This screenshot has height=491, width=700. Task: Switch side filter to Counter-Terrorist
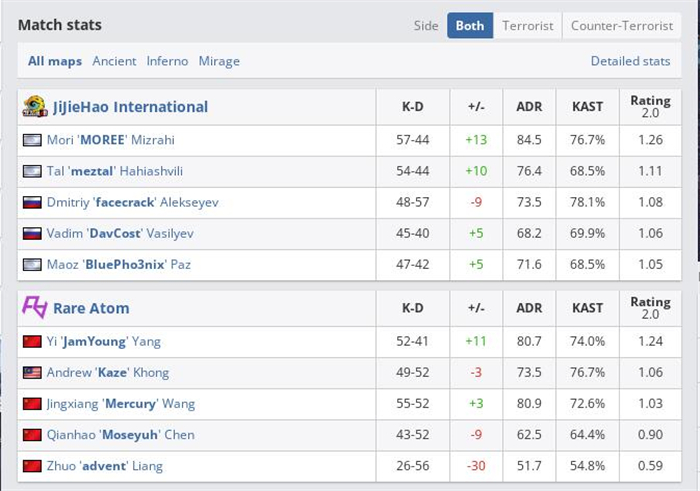622,25
